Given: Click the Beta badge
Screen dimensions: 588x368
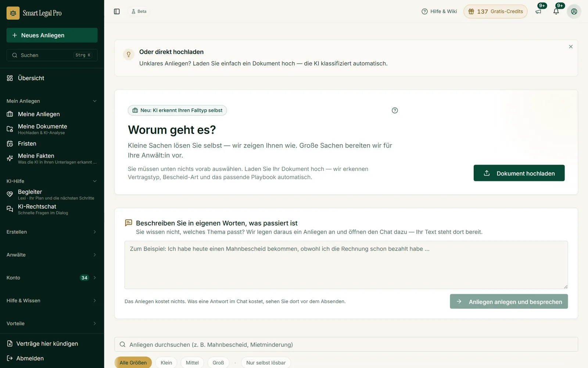Looking at the screenshot, I should tap(139, 11).
